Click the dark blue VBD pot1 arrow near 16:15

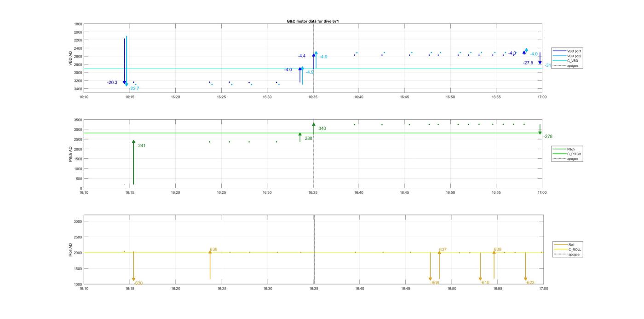[x=124, y=61]
